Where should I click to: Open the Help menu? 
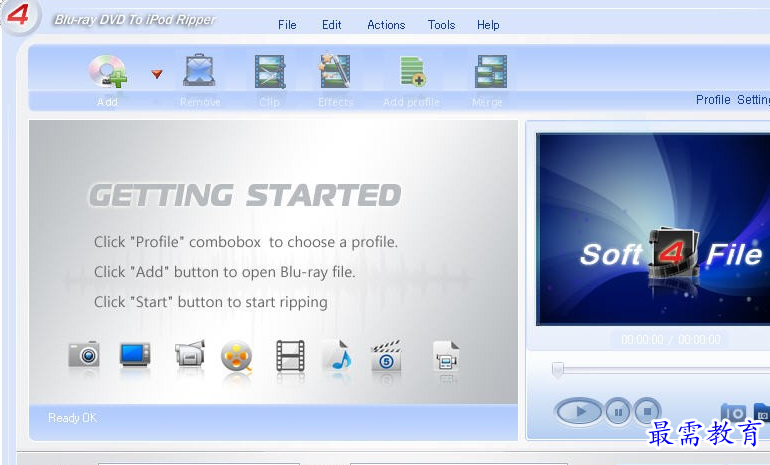[488, 25]
